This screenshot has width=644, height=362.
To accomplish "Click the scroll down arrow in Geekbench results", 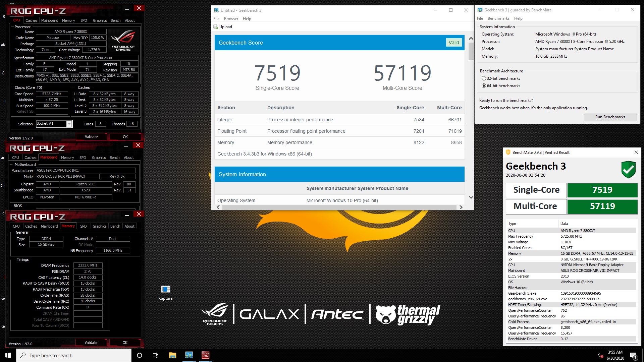I will point(471,197).
